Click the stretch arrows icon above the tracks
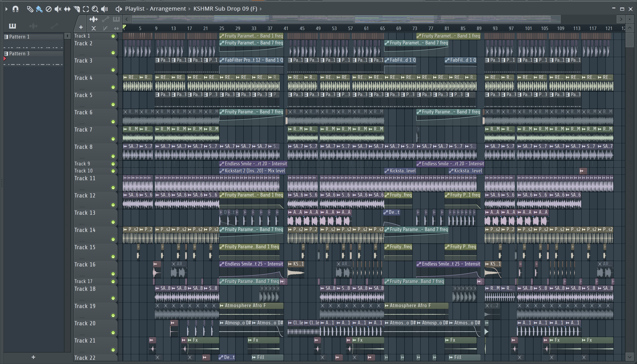This screenshot has width=637, height=364. click(x=116, y=28)
